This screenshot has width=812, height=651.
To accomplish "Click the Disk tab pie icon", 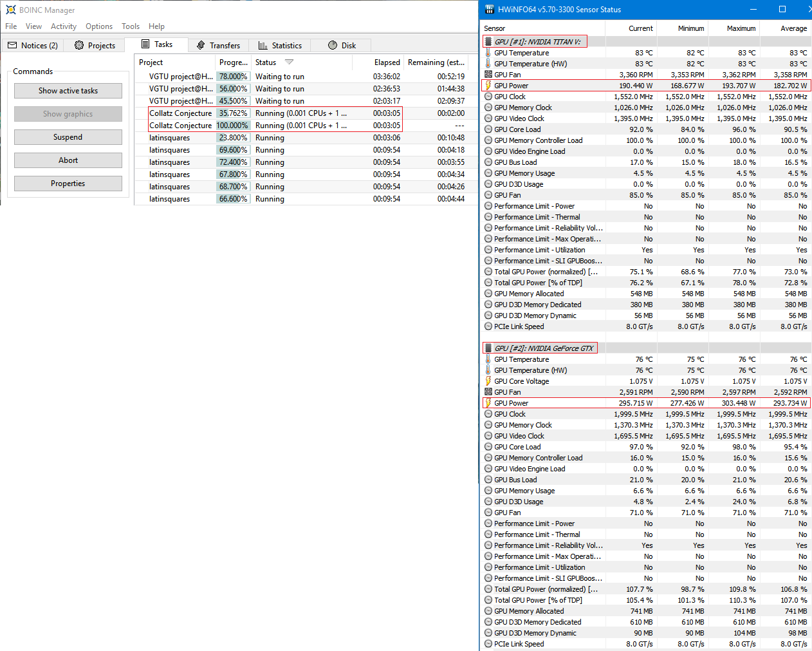I will [x=333, y=45].
